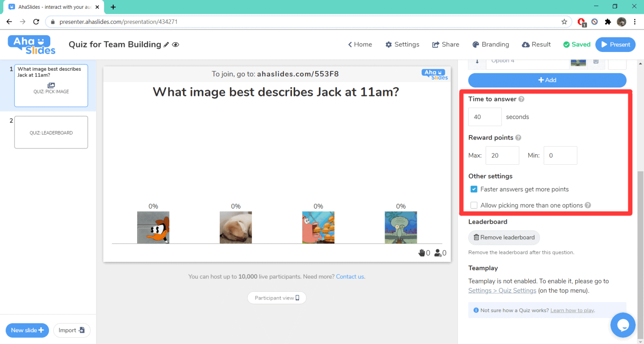Viewport: 644px width, 344px height.
Task: Move Option 4 down with the arrow icon
Action: (x=477, y=61)
